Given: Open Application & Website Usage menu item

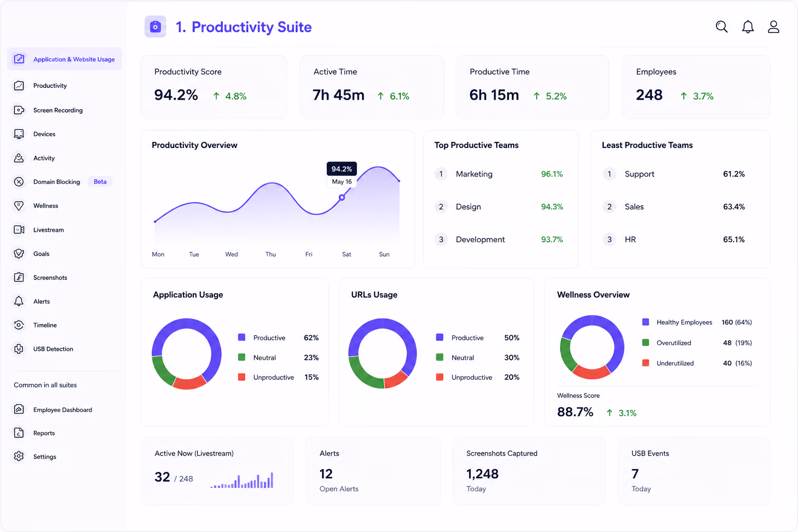Looking at the screenshot, I should 64,59.
